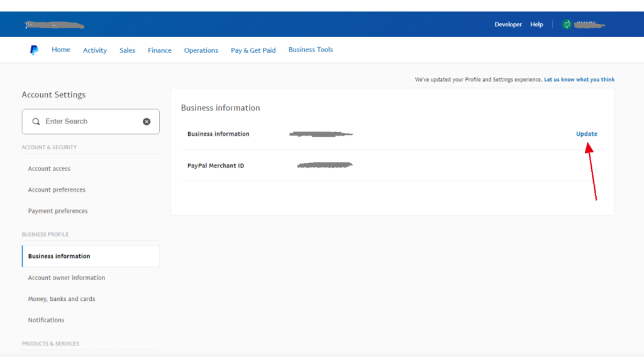Open Payment preferences in the sidebar
This screenshot has height=357, width=644.
pyautogui.click(x=58, y=211)
